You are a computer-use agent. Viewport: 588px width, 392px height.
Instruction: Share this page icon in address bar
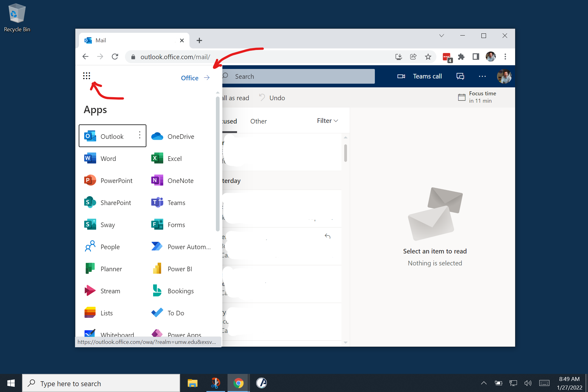(413, 57)
